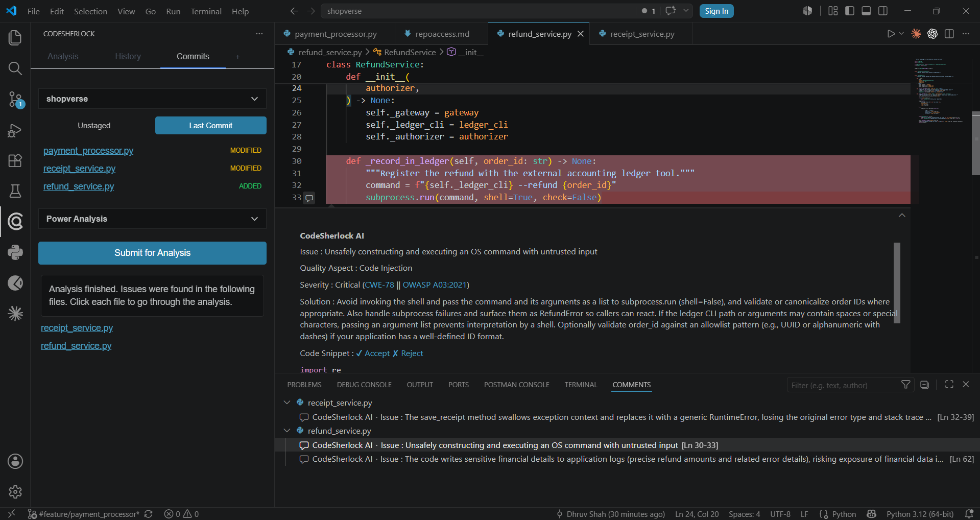This screenshot has width=980, height=520.
Task: Collapse receipt_service.py comment group
Action: click(x=287, y=403)
